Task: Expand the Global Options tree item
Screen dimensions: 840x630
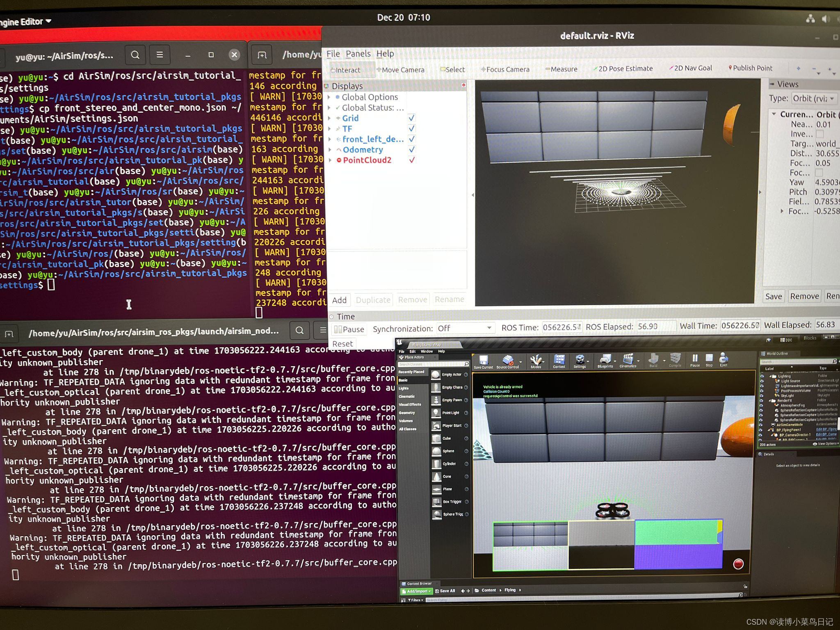Action: [329, 97]
